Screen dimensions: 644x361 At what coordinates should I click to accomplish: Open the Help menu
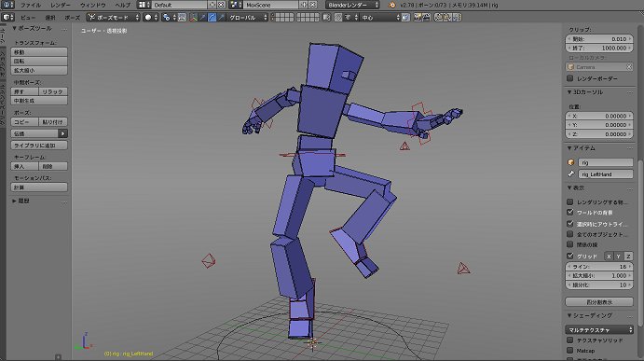pyautogui.click(x=122, y=5)
